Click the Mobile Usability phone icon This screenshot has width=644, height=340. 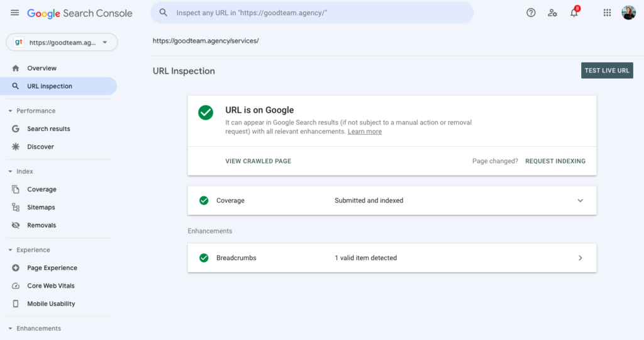click(16, 304)
